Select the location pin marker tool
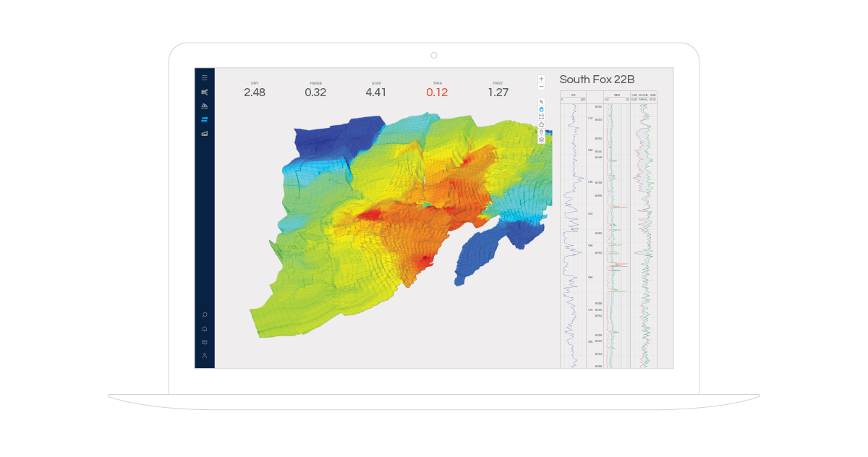Screen dimensions: 868x457 click(x=541, y=132)
